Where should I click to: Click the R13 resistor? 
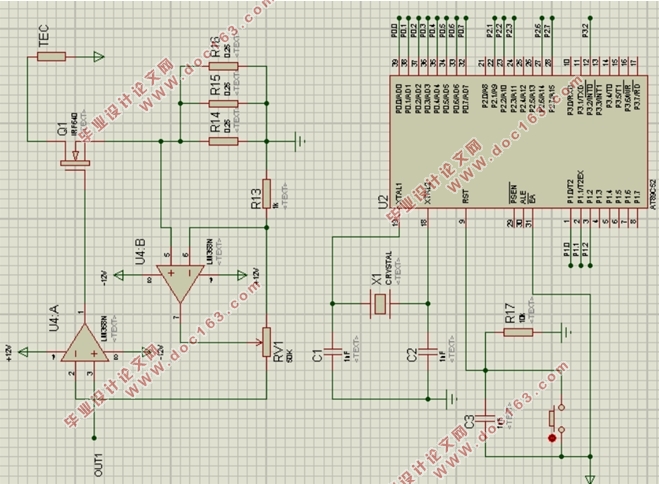tap(266, 192)
